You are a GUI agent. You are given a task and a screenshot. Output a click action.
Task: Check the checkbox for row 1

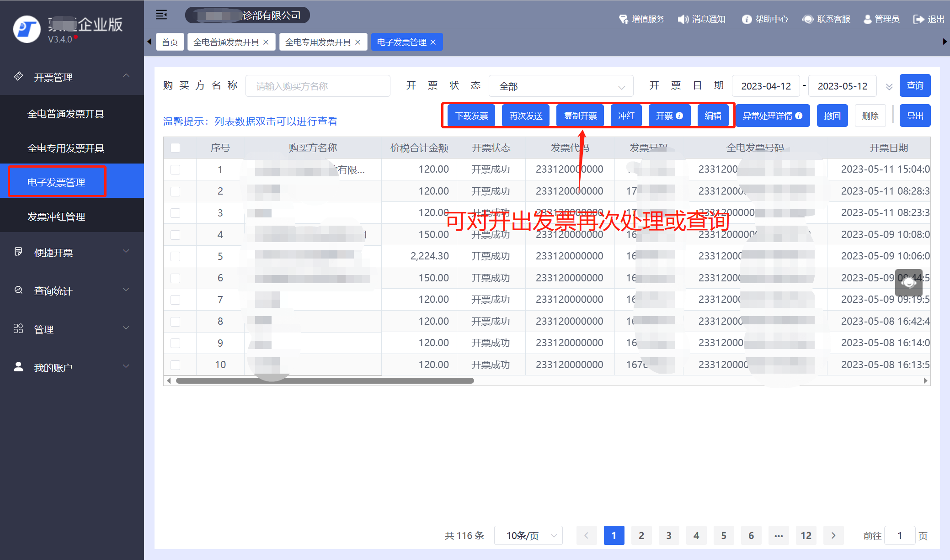coord(175,169)
